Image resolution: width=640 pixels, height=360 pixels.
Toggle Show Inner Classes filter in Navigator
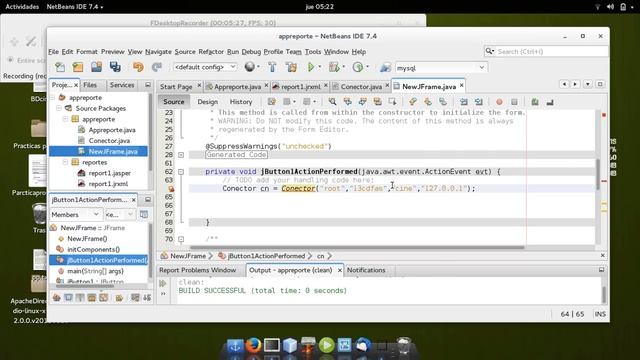click(104, 298)
